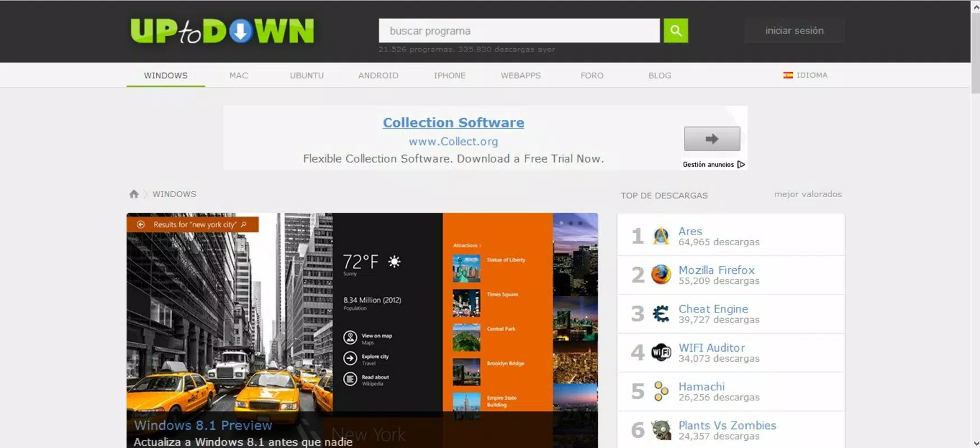
Task: Click the Spanish flag icon
Action: (788, 75)
